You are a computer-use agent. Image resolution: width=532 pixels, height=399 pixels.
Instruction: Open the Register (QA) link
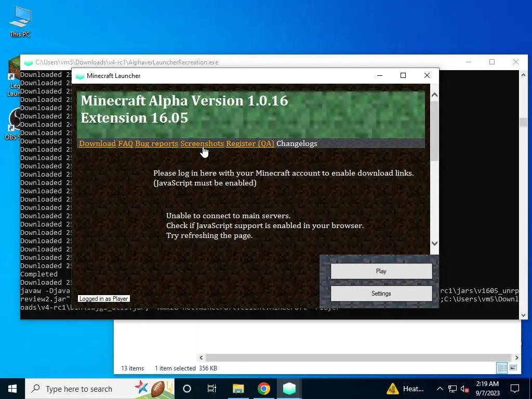[250, 143]
